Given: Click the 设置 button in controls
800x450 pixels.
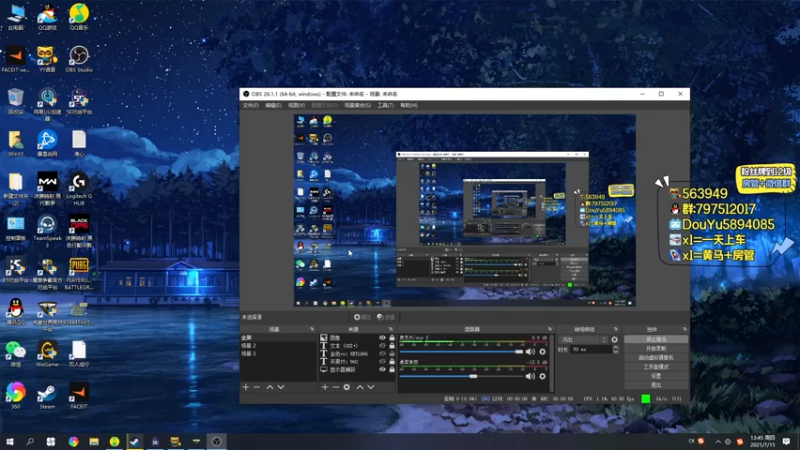Looking at the screenshot, I should coord(656,376).
